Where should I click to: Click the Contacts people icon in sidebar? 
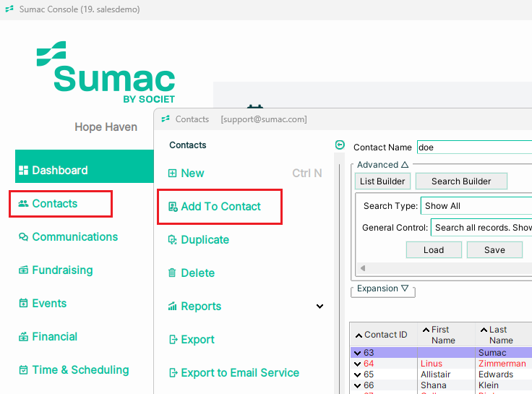pos(23,204)
